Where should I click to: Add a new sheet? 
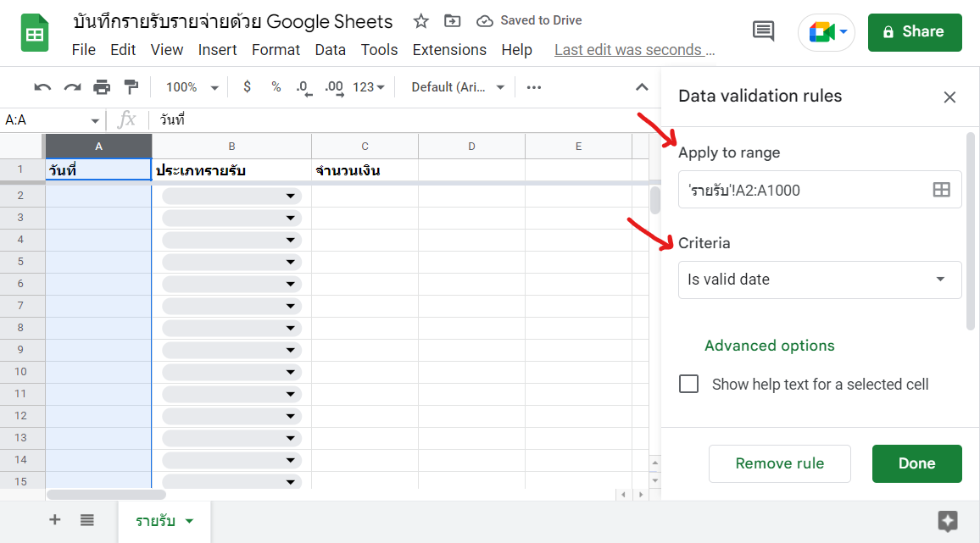point(55,520)
